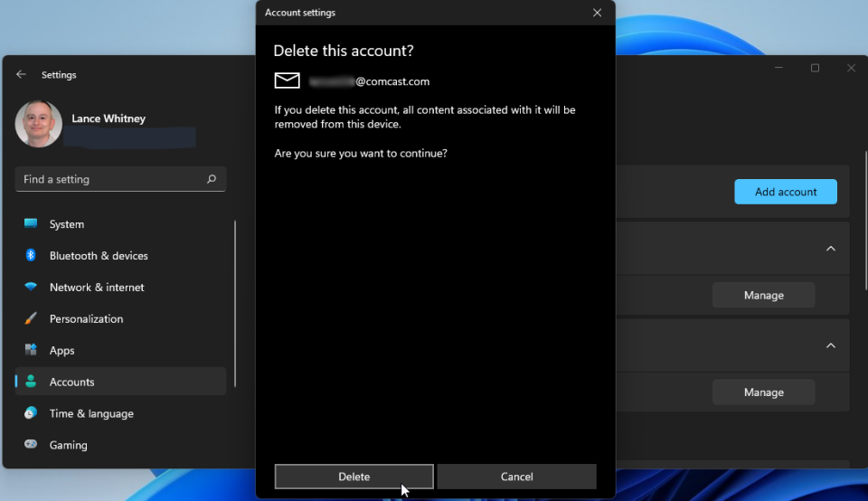Open Network & internet settings

click(x=120, y=287)
